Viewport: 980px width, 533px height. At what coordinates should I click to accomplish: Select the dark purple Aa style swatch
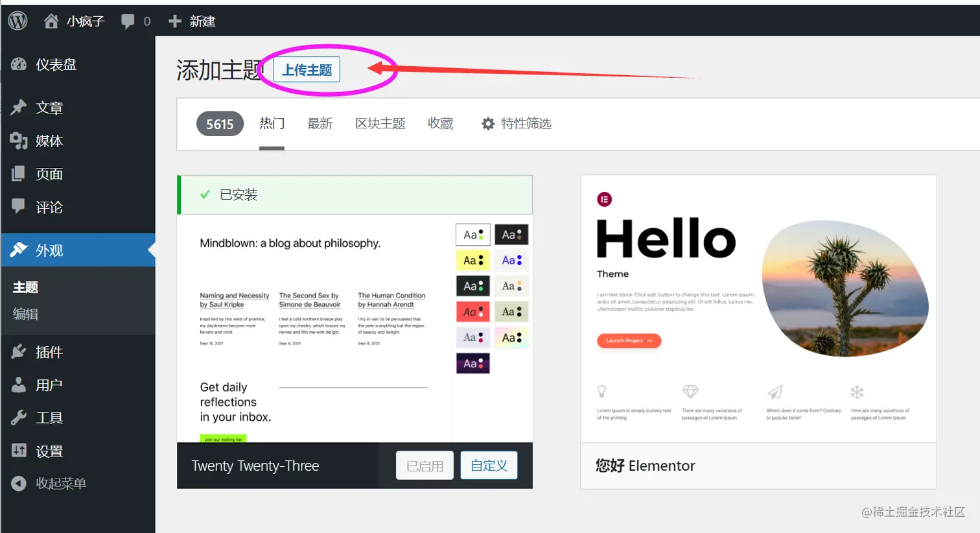473,364
